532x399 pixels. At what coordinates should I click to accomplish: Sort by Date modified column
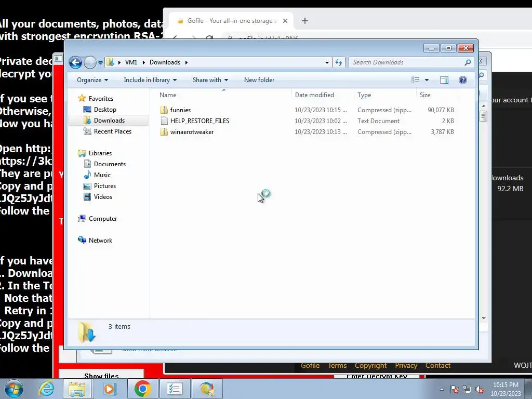coord(322,95)
